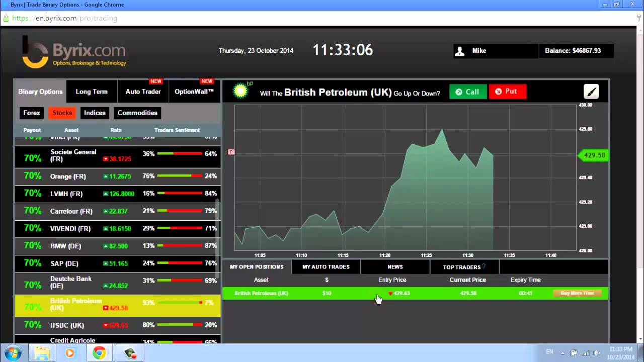The width and height of the screenshot is (644, 362).
Task: Click the screen recorder taskbar icon
Action: pos(129,353)
